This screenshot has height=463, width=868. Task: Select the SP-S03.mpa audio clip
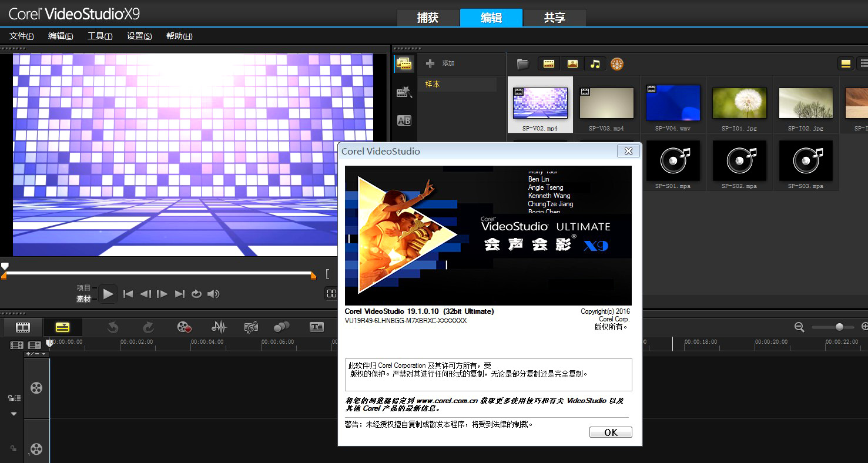(806, 160)
